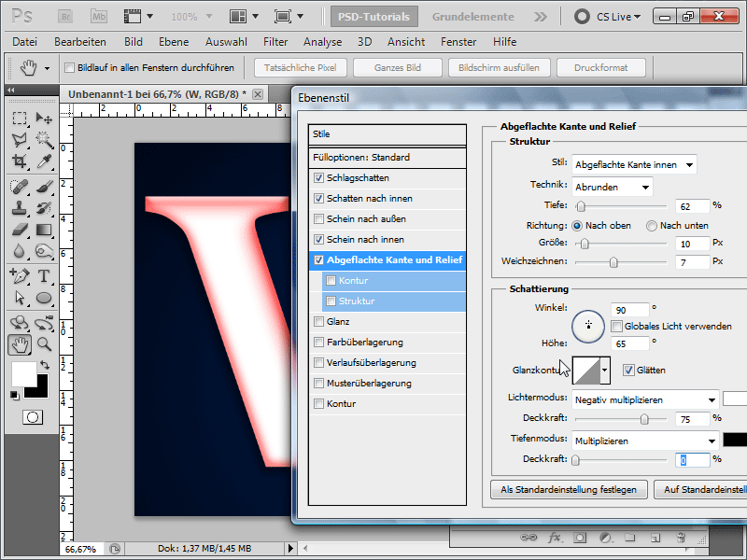747x560 pixels.
Task: Select the 3D Object Rotate tool
Action: tap(20, 322)
